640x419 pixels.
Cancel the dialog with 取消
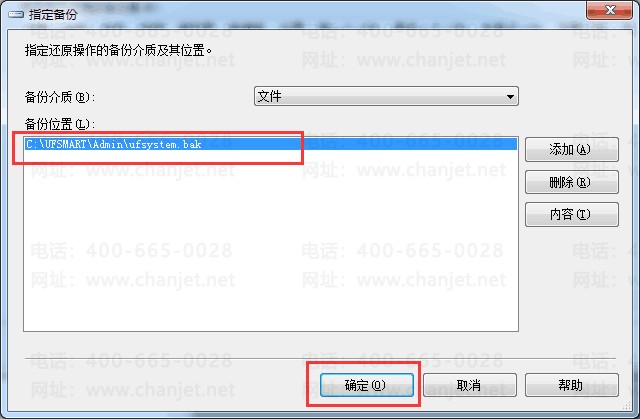click(469, 385)
